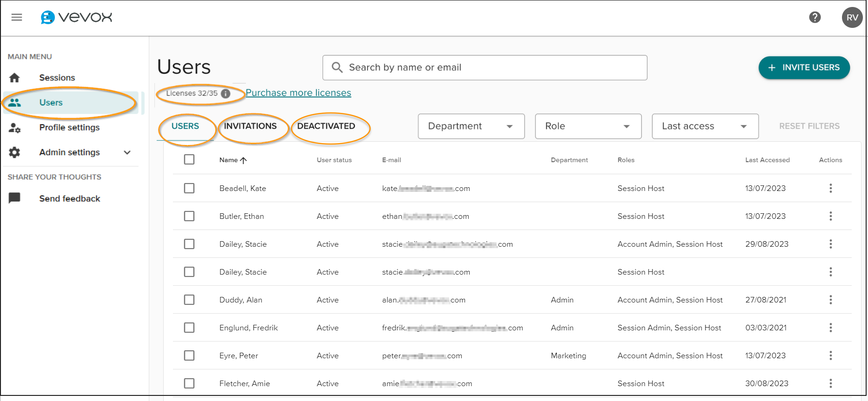Click the Licenses 32/35 label
The height and width of the screenshot is (401, 868).
point(192,93)
